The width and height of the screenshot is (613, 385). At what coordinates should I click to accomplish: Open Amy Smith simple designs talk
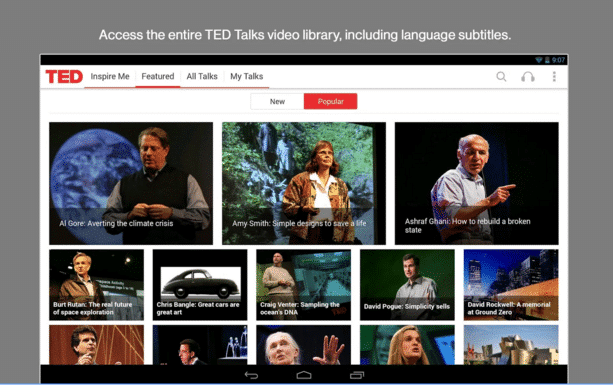(x=304, y=183)
